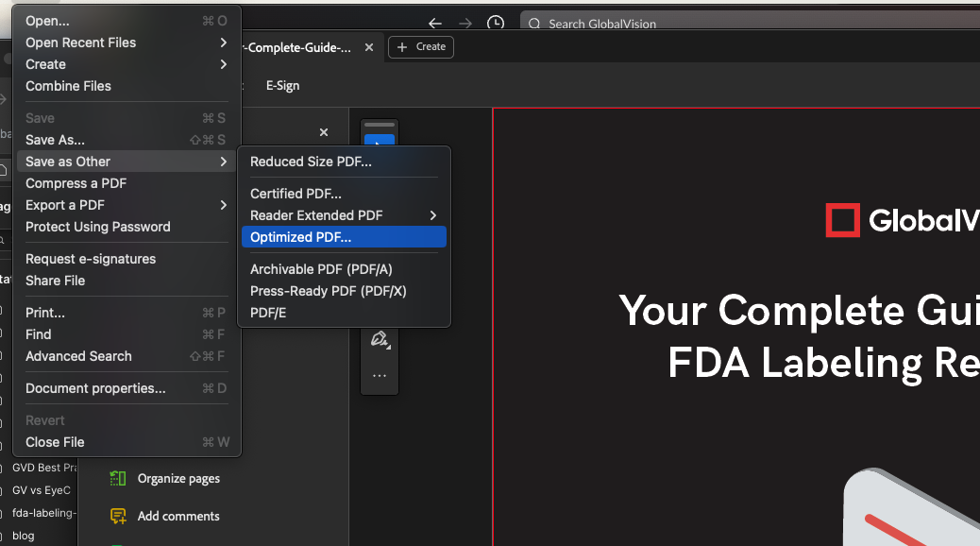Switch to the E-Sign tab

(x=282, y=85)
